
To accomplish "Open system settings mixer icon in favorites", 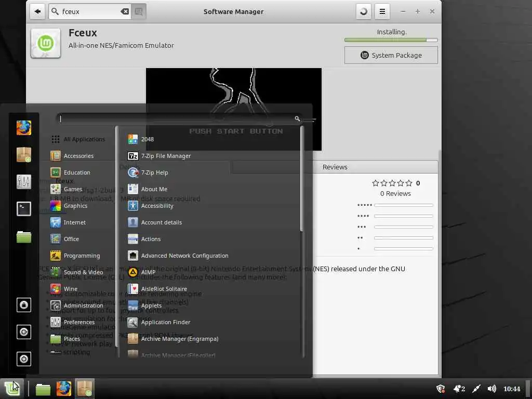I will [x=24, y=181].
